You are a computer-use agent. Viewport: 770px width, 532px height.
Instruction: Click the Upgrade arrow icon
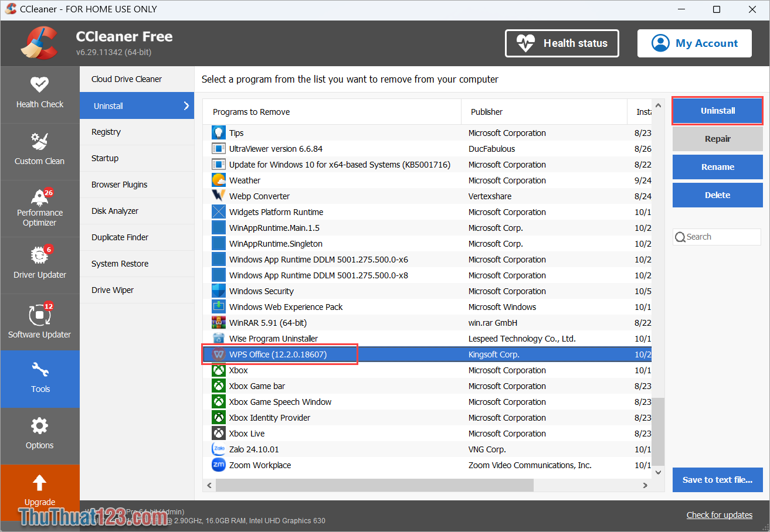coord(39,482)
